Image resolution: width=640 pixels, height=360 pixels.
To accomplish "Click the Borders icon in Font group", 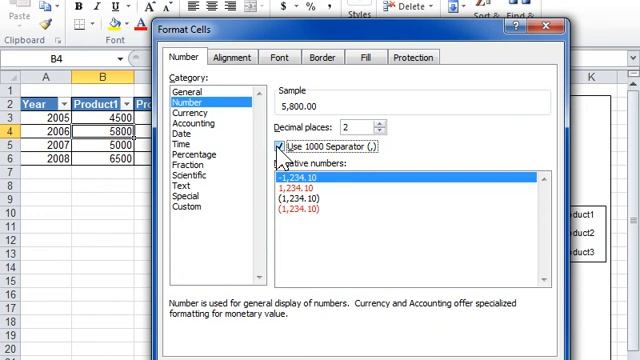I will point(80,24).
